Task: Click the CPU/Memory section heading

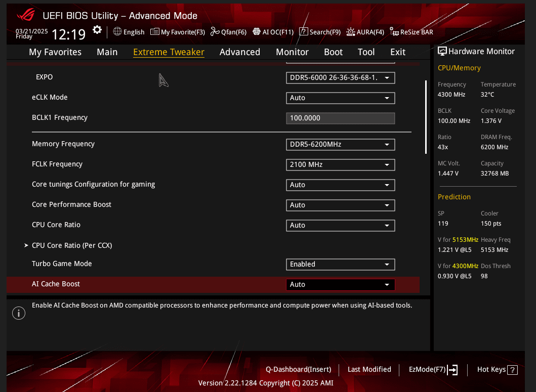Action: pyautogui.click(x=459, y=68)
